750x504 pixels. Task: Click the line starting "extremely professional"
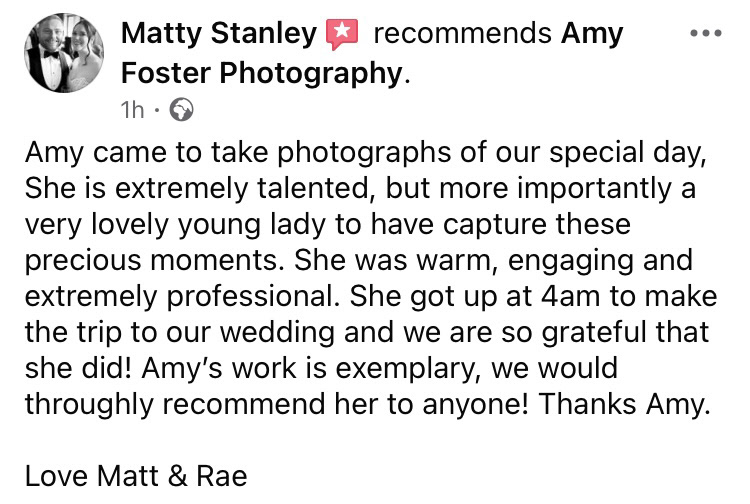367,296
